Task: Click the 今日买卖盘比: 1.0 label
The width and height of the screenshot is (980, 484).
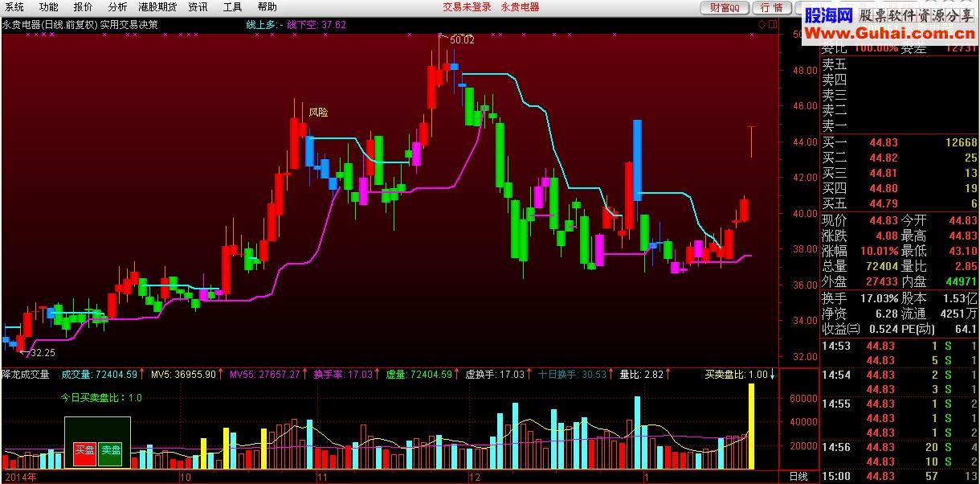Action: pos(102,397)
